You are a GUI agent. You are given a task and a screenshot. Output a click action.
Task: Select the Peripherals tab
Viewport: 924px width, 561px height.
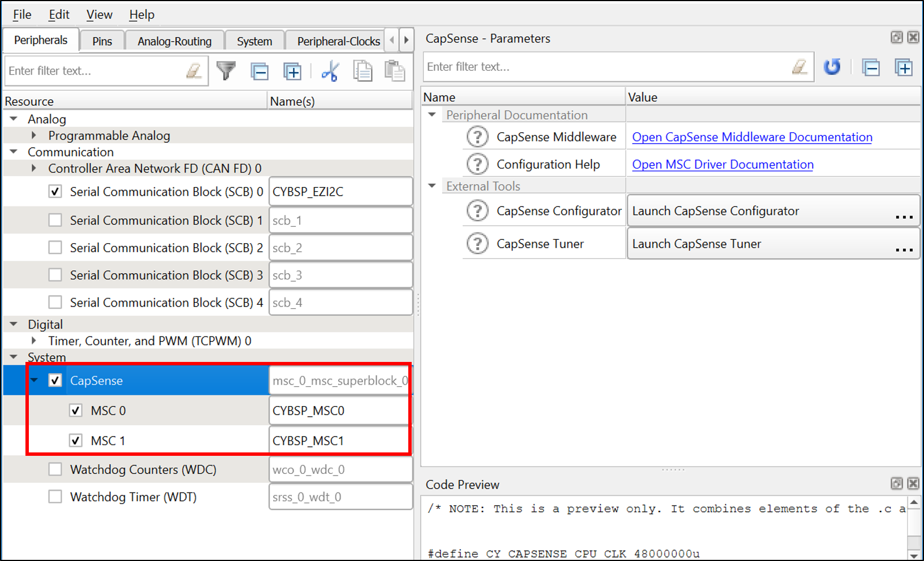pyautogui.click(x=41, y=40)
